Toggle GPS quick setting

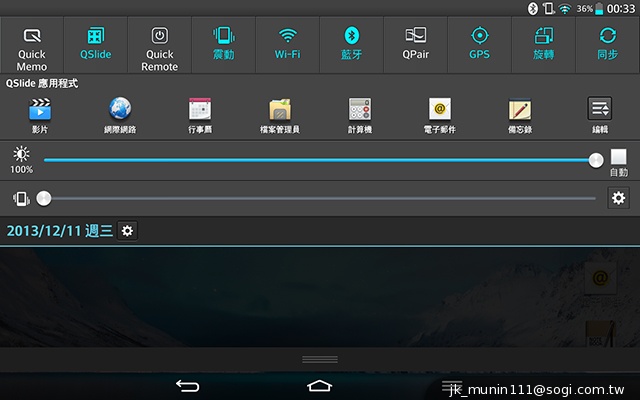480,45
